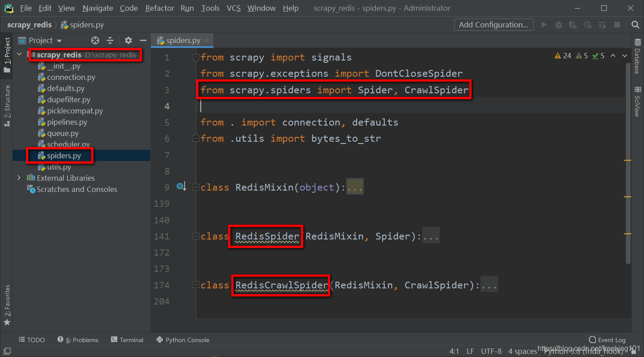Image resolution: width=644 pixels, height=357 pixels.
Task: Select dupefilter.py in the project tree
Action: [x=69, y=100]
